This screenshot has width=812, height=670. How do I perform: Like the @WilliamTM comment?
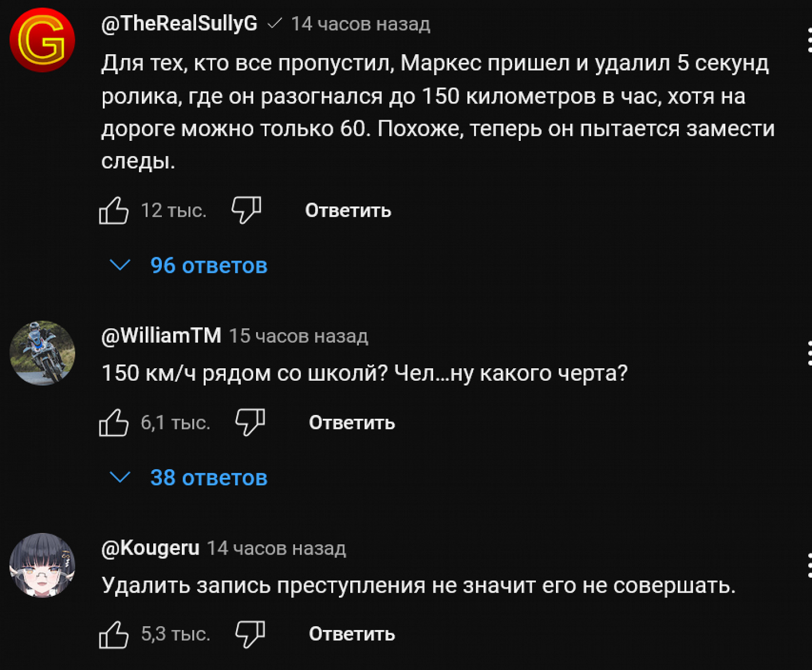(114, 422)
